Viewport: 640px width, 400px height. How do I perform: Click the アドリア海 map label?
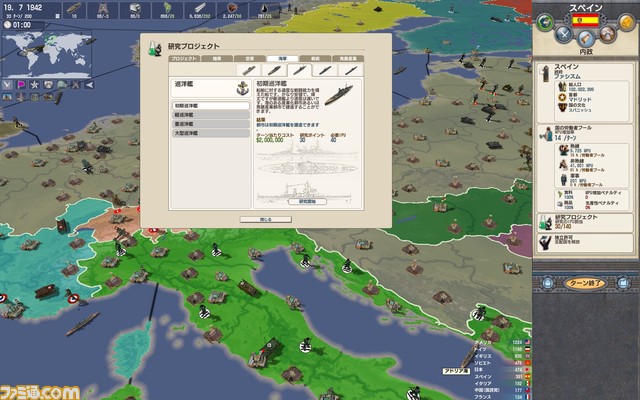coord(456,371)
